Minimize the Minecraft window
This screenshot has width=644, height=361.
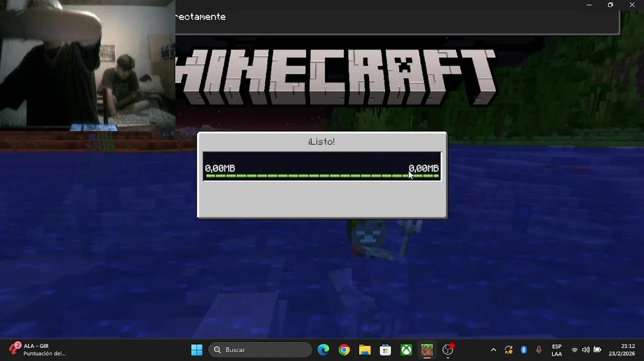pos(589,5)
